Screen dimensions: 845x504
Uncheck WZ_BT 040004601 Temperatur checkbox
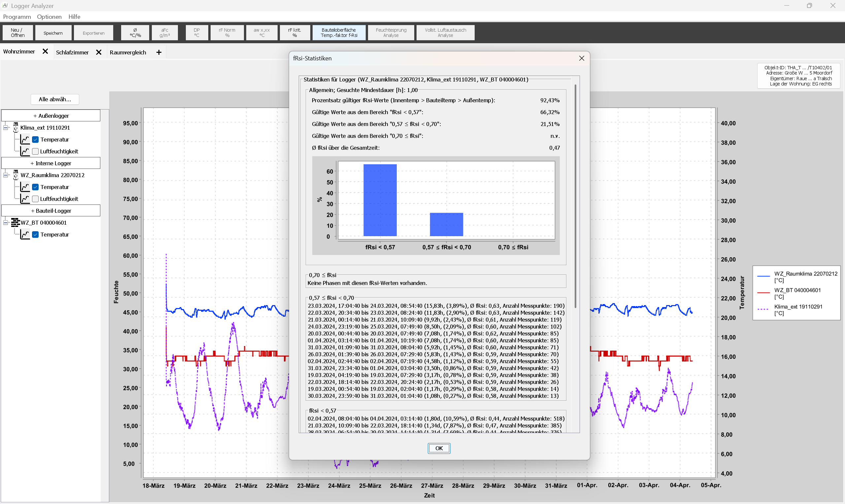point(35,235)
